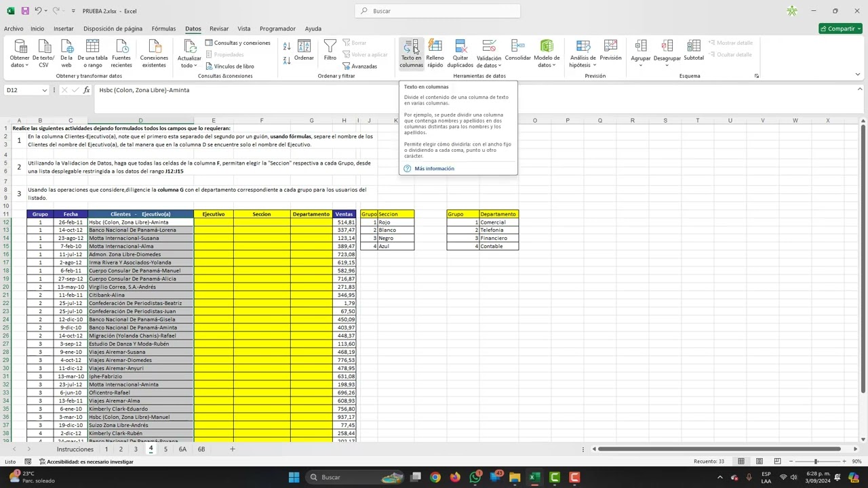Import data De la web

pyautogui.click(x=66, y=54)
